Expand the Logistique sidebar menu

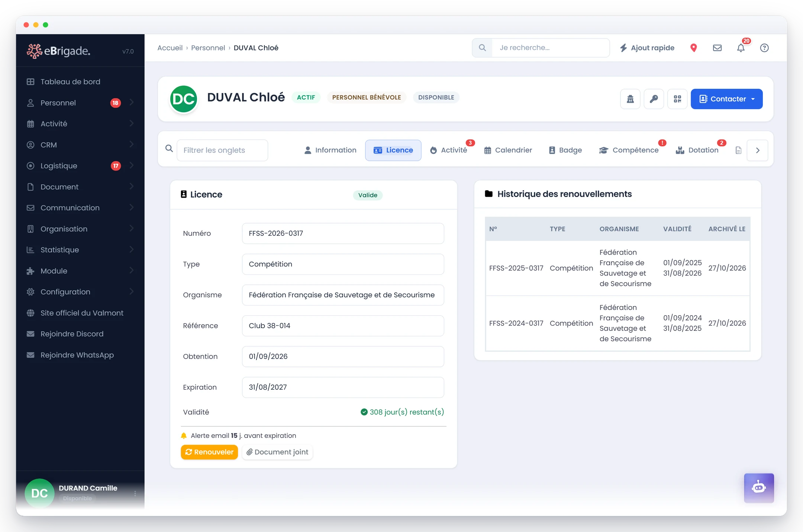(80, 166)
